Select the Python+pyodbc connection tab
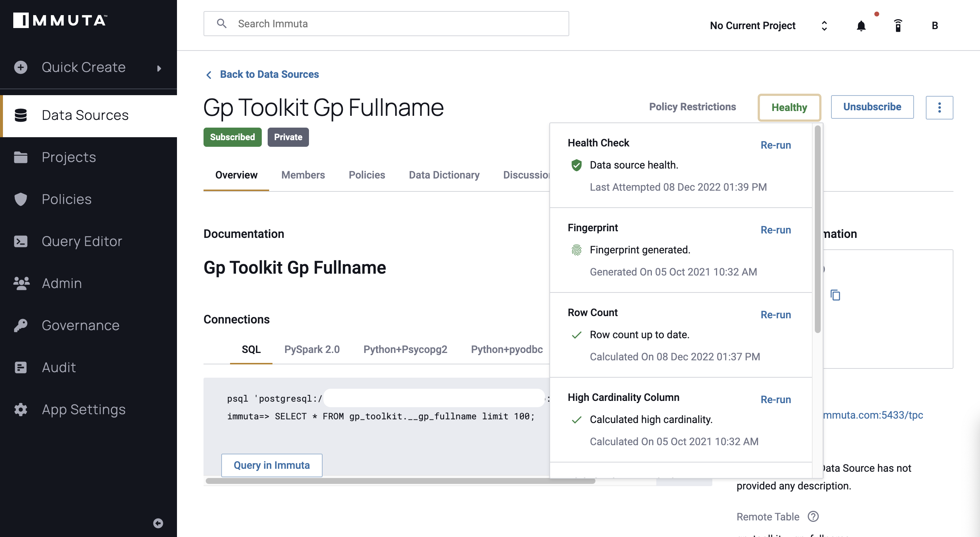Viewport: 980px width, 537px height. click(x=507, y=349)
